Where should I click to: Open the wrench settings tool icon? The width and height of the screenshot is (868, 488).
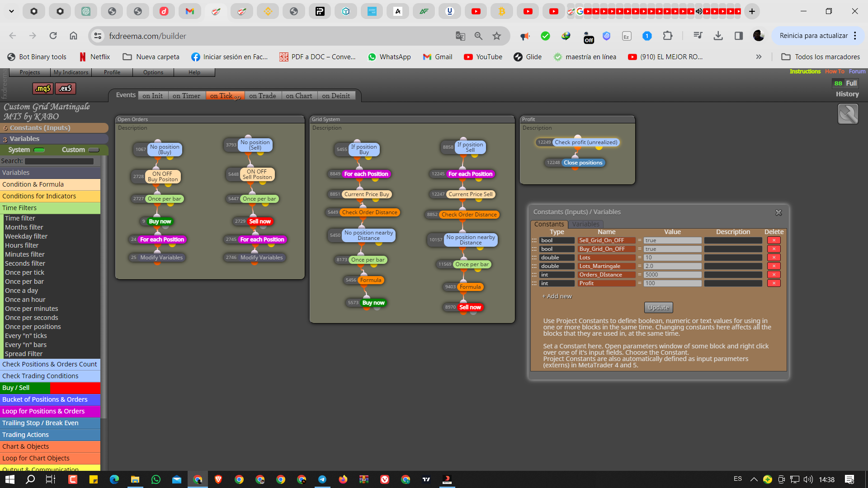click(x=848, y=114)
